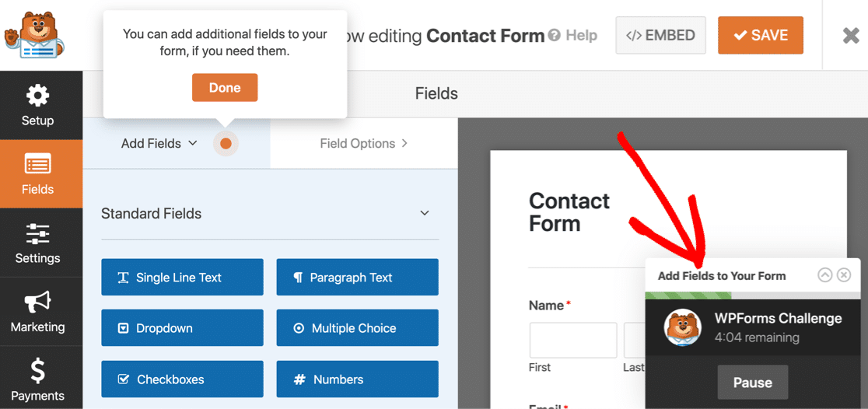Close the form builder with the X icon
This screenshot has width=868, height=409.
point(851,36)
